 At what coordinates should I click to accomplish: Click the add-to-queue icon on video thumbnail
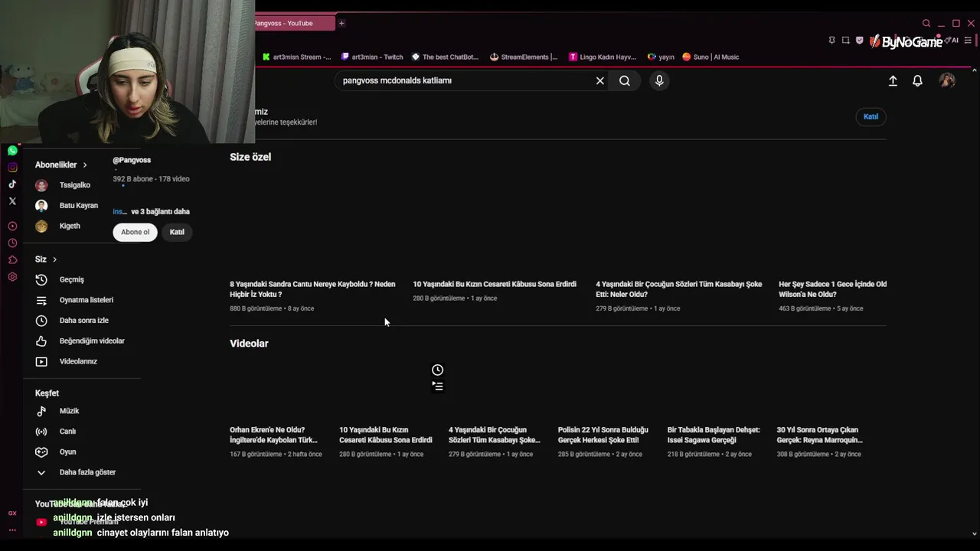(437, 386)
